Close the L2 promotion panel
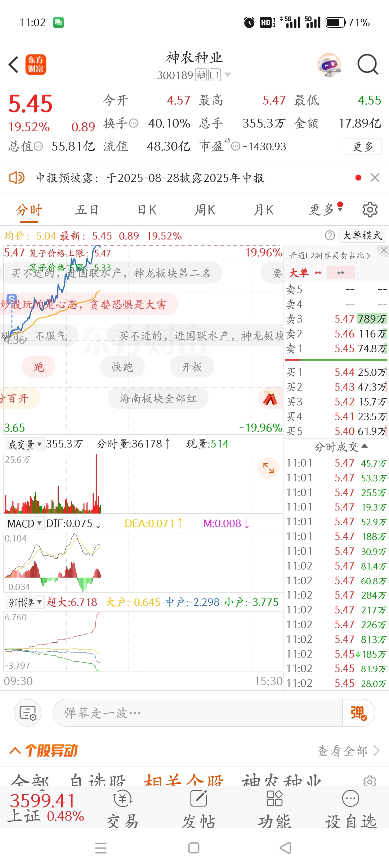 384,250
